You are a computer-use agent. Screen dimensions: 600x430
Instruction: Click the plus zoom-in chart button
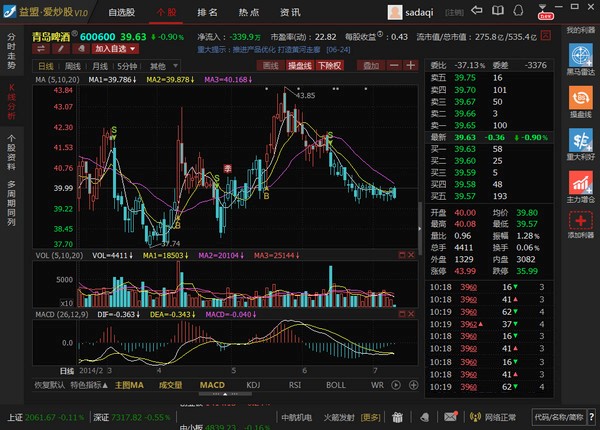tap(411, 65)
